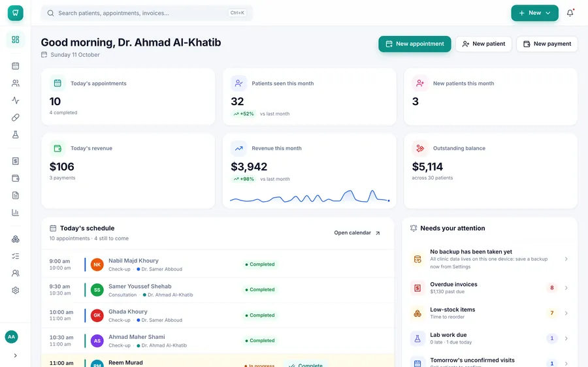
Task: Click the search patients input field
Action: point(146,13)
